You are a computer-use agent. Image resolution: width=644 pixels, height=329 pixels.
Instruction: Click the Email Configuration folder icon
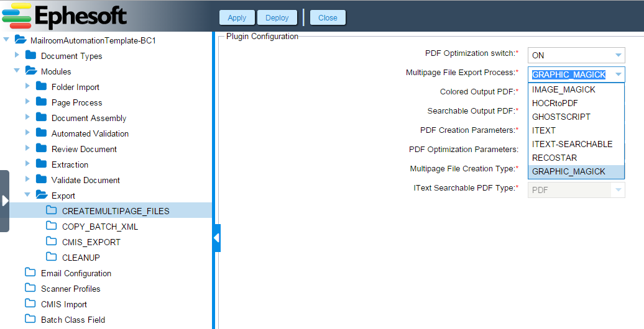30,273
